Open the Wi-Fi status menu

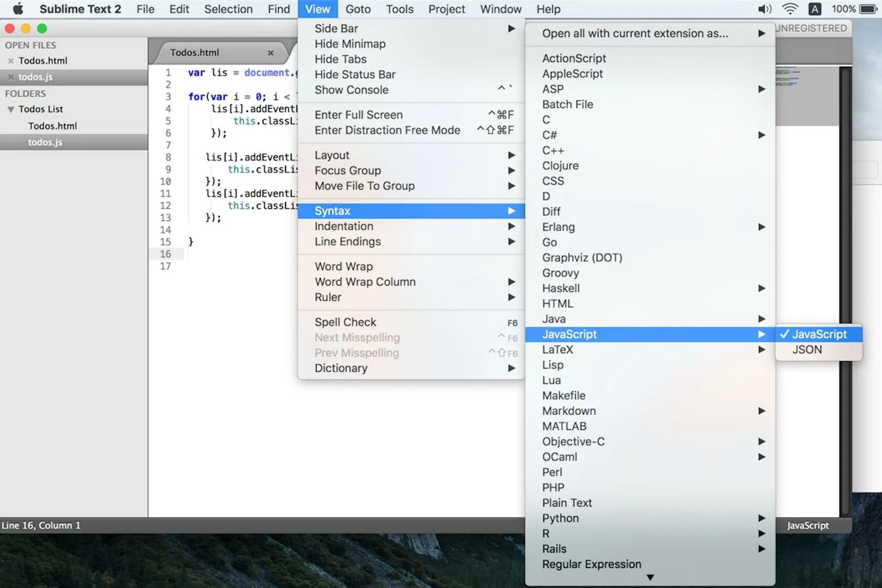[790, 9]
